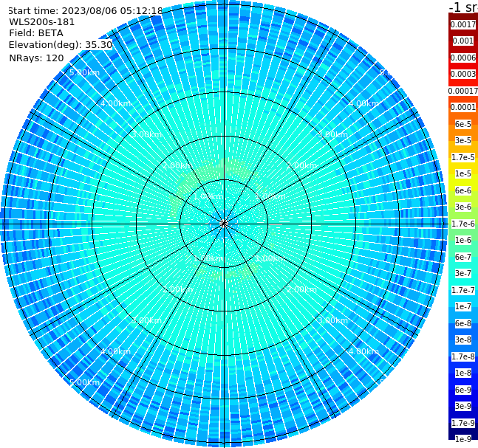
Task: Click the Field: BETA label
Action: click(36, 33)
